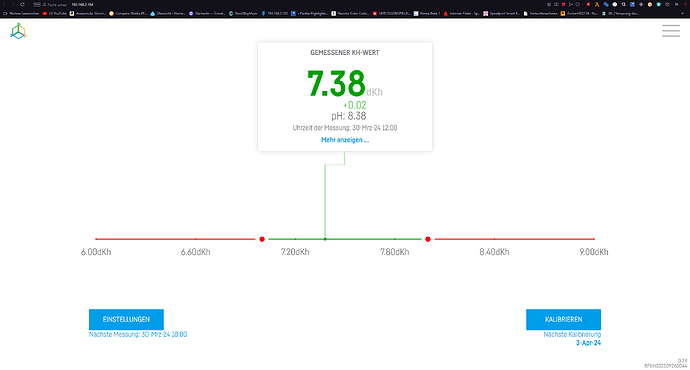Click the play-arrow icon in browser toolbar
Screen dimensions: 690x370
pyautogui.click(x=571, y=4)
